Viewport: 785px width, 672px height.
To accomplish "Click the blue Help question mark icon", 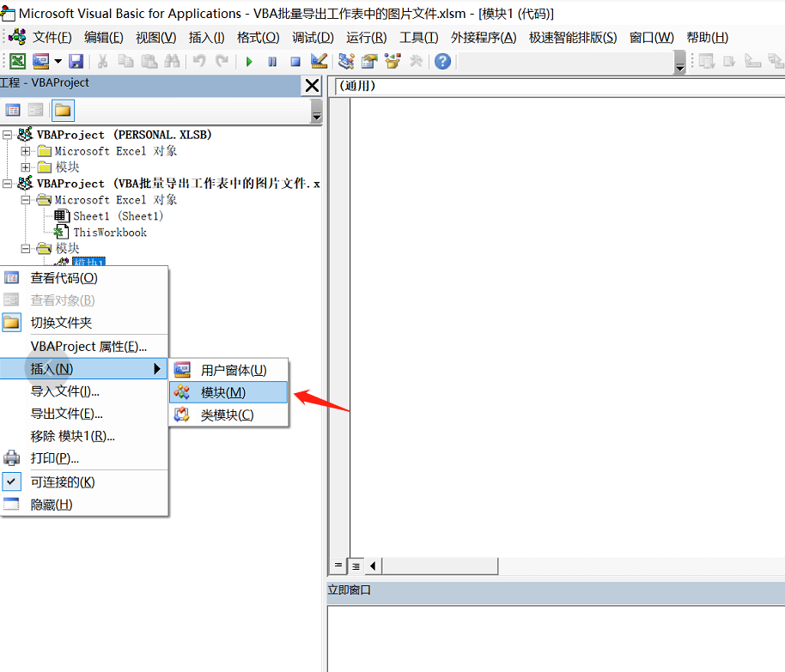I will [x=442, y=62].
